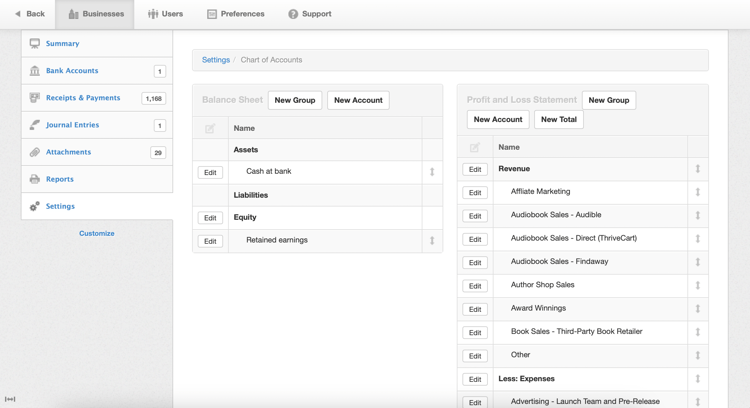Open the Preferences tab

click(236, 14)
